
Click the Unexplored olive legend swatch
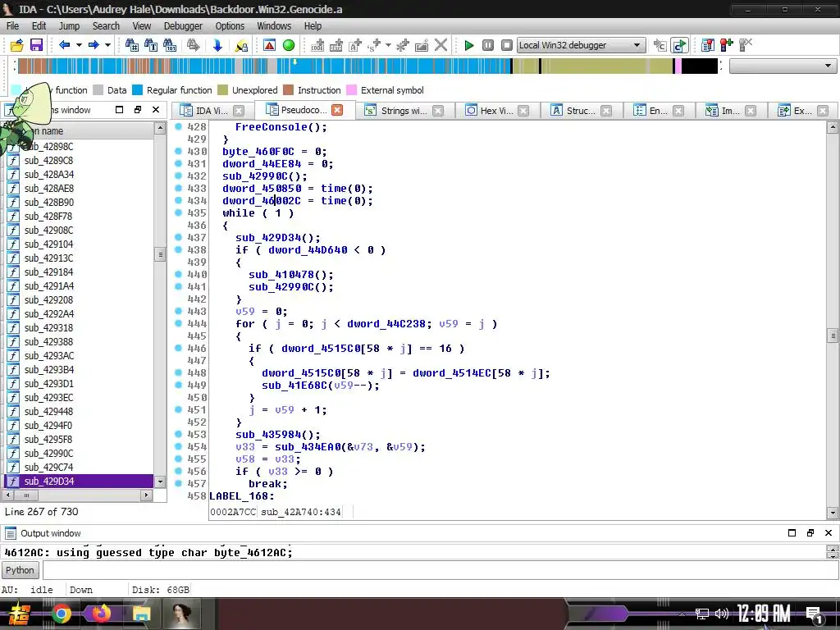[222, 90]
